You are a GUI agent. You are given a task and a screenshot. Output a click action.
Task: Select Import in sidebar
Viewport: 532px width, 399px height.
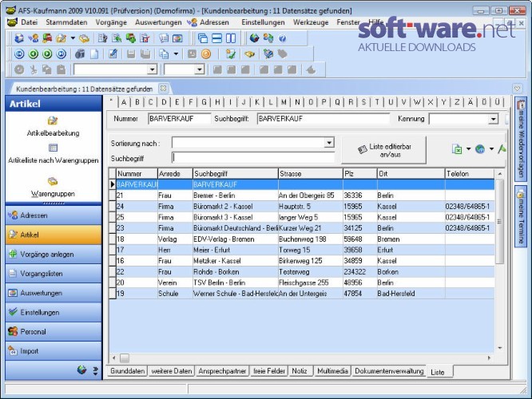(x=54, y=351)
